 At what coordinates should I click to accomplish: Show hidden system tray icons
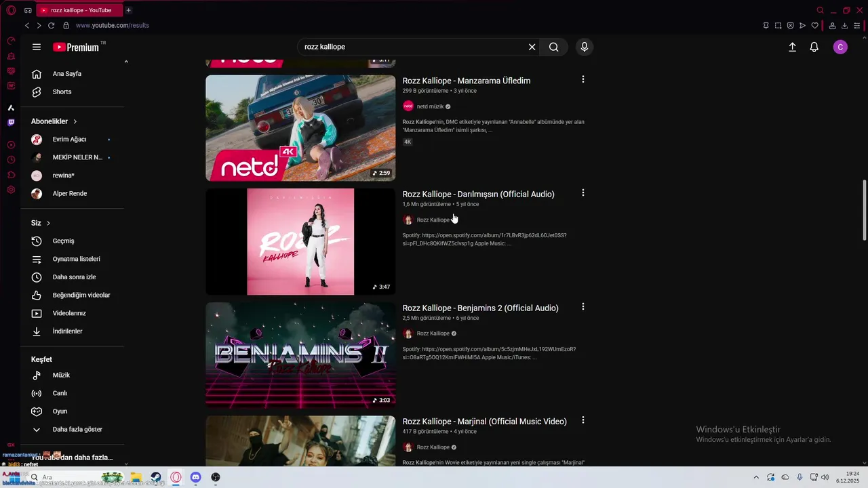pos(756,477)
